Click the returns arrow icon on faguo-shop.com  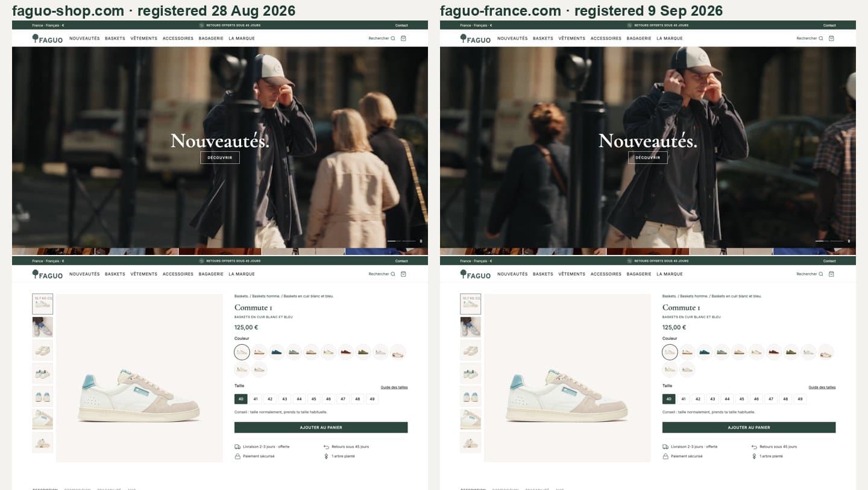pyautogui.click(x=326, y=447)
